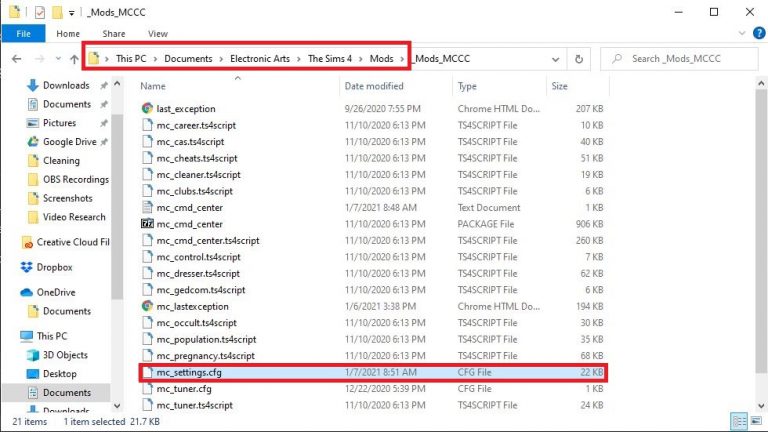Open the Quick Access Toolbar customize dropdown
Screen dimensions: 768x432
click(x=72, y=13)
